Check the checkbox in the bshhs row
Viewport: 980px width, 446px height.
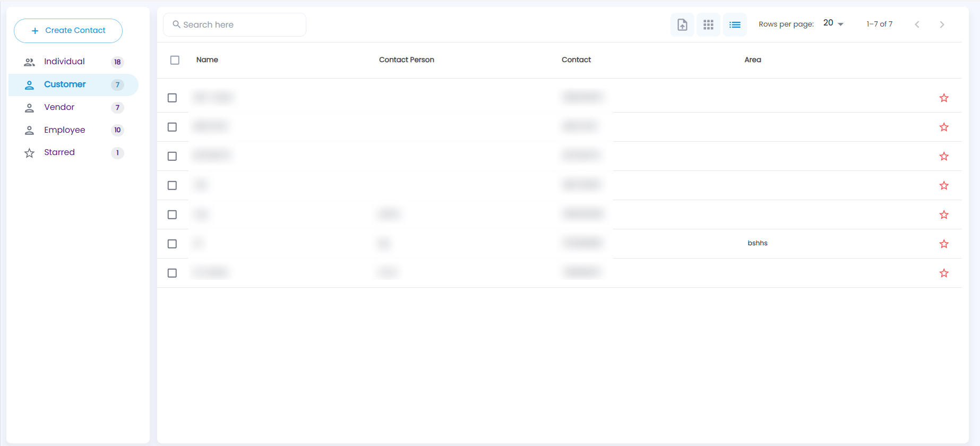point(172,244)
